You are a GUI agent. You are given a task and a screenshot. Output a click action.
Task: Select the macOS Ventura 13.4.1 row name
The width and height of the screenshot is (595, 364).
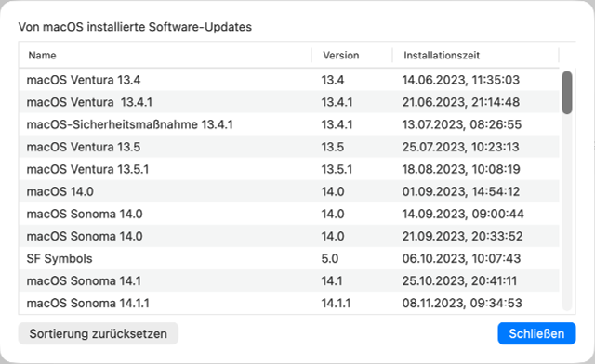coord(89,102)
